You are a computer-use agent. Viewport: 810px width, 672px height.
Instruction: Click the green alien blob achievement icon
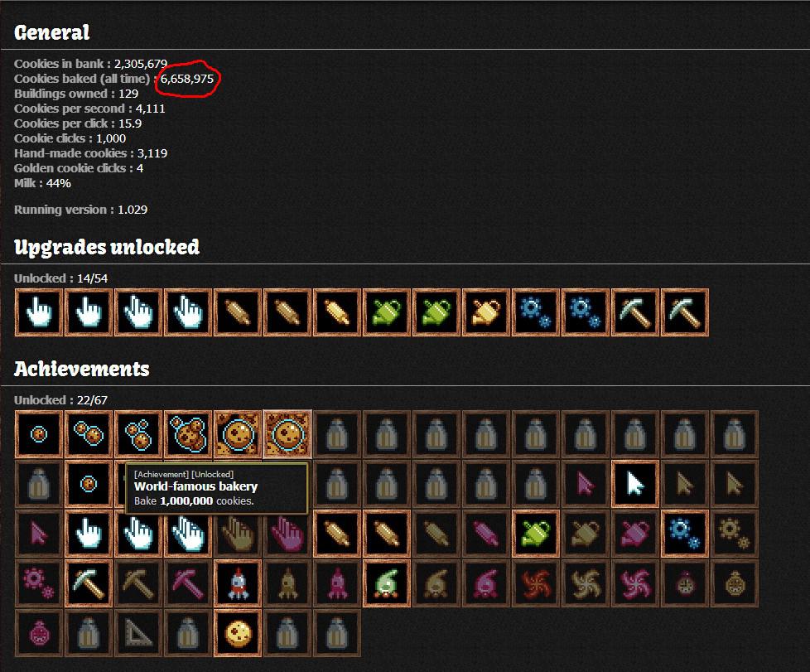click(387, 583)
